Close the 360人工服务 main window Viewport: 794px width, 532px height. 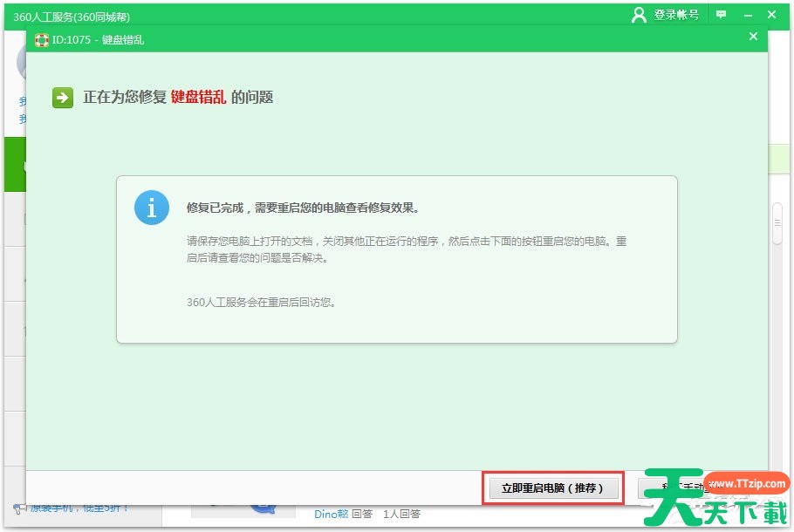coord(772,15)
